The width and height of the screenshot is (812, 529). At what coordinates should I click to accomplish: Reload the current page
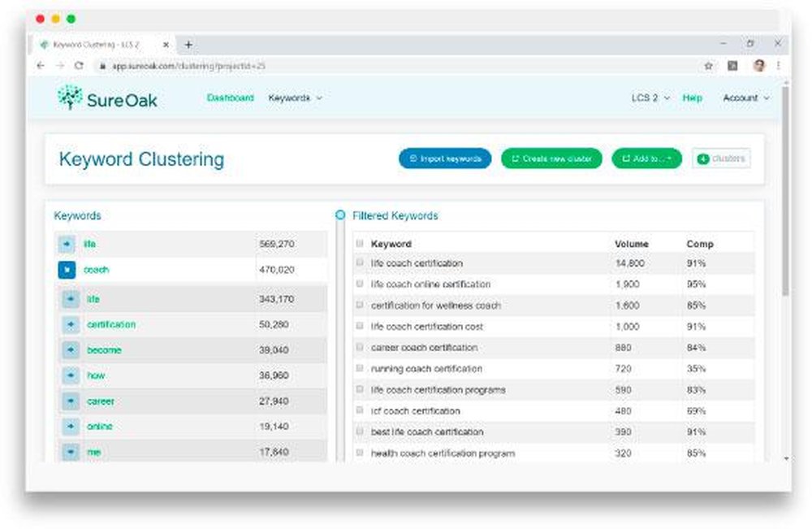coord(79,66)
